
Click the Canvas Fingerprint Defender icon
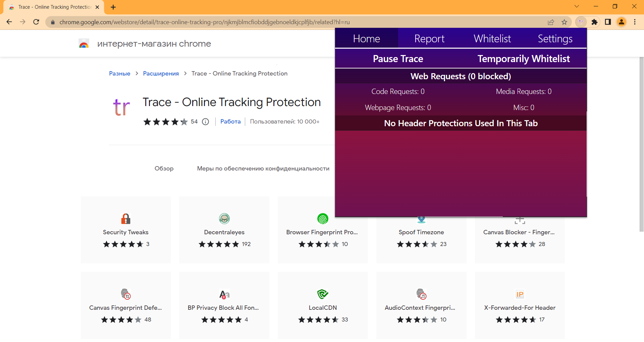[126, 294]
